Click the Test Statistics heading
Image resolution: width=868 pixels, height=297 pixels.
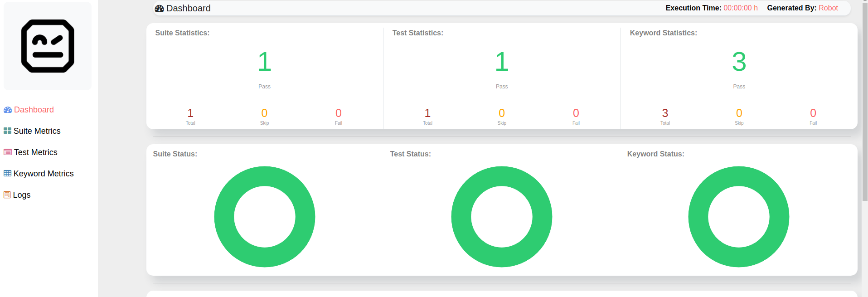pos(418,33)
